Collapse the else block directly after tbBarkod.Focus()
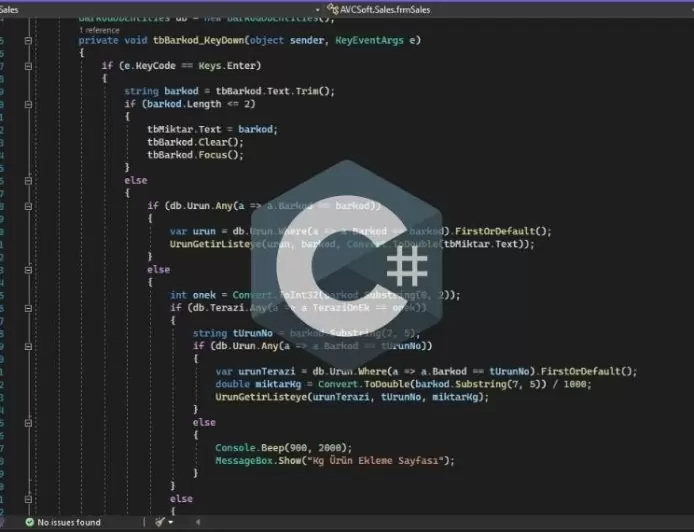The height and width of the screenshot is (532, 694). [28, 181]
